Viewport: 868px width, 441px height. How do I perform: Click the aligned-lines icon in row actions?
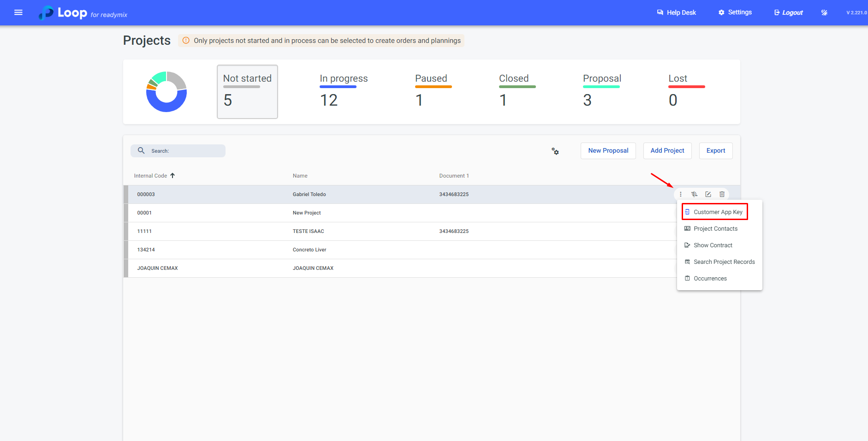pyautogui.click(x=694, y=194)
